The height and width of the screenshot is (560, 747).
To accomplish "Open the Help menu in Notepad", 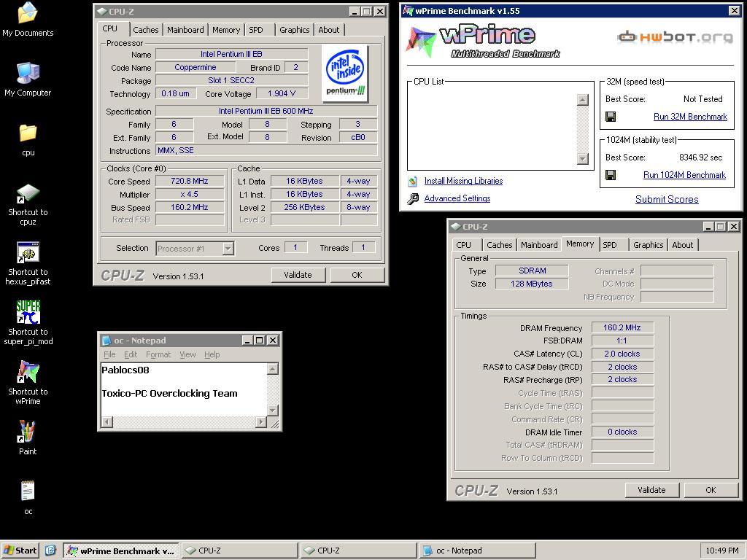I will pos(212,354).
